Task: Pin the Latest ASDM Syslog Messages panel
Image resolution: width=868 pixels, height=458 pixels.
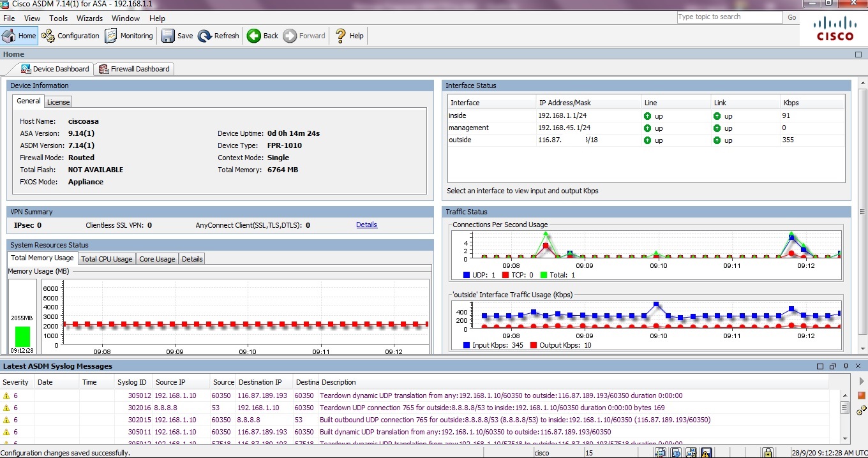Action: 845,366
